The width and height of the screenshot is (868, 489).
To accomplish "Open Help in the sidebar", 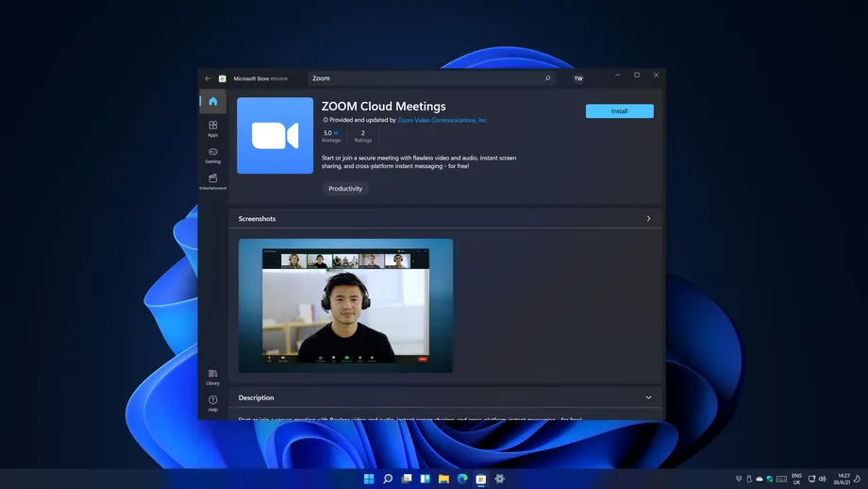I will [x=213, y=403].
